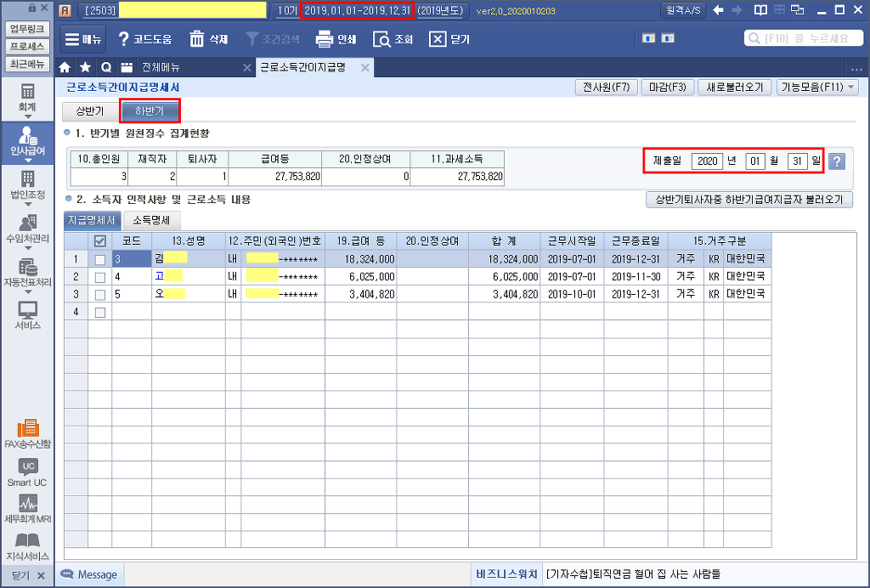Click the 마감(F3) button
This screenshot has width=870, height=588.
pyautogui.click(x=667, y=88)
